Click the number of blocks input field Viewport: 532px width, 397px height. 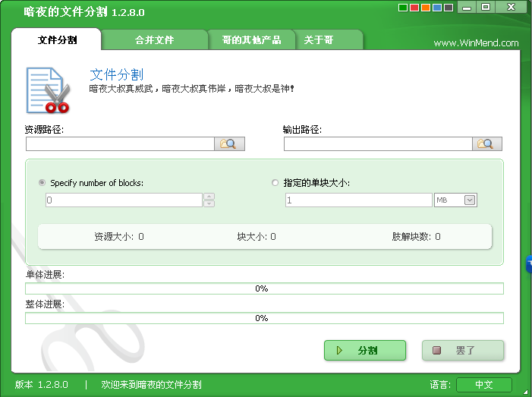coord(124,200)
